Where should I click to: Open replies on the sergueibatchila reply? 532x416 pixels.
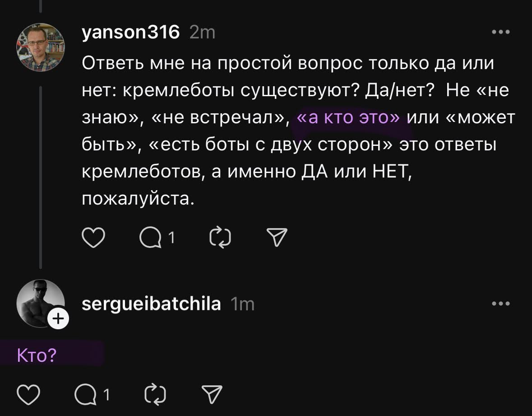click(x=86, y=395)
